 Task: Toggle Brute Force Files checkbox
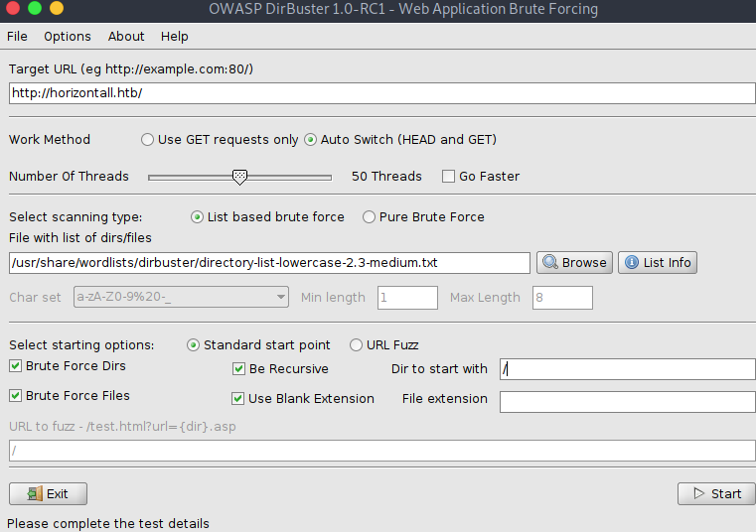click(16, 396)
